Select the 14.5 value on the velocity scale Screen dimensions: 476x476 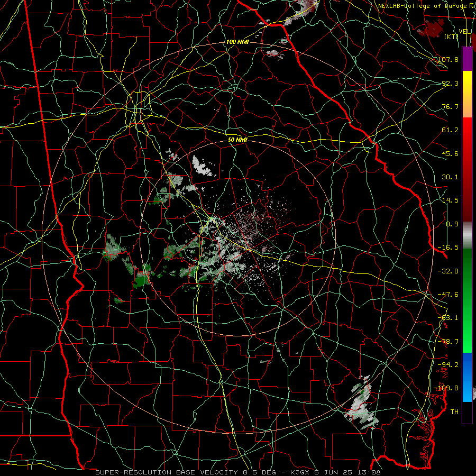(x=450, y=200)
